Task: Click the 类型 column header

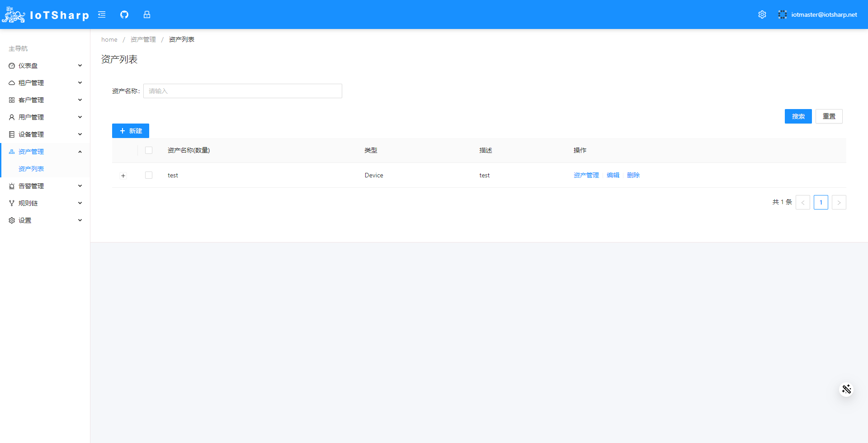Action: 371,150
